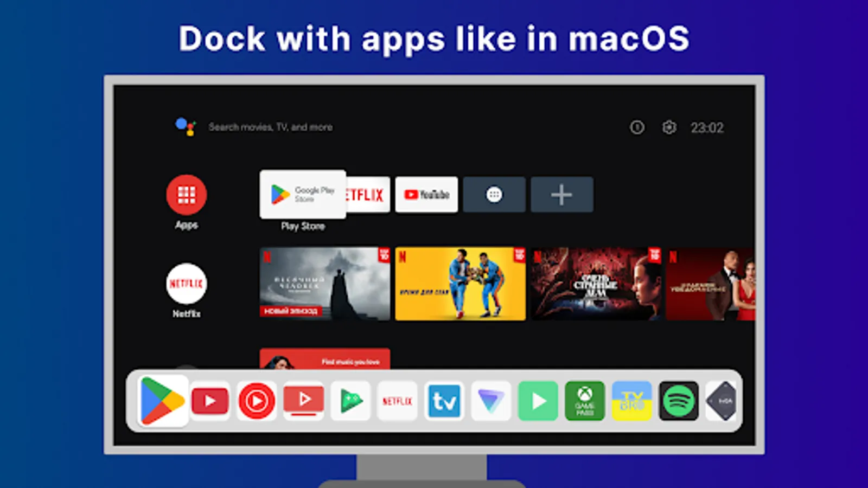Image resolution: width=868 pixels, height=488 pixels.
Task: Click the 23:02 clock text
Action: (707, 128)
